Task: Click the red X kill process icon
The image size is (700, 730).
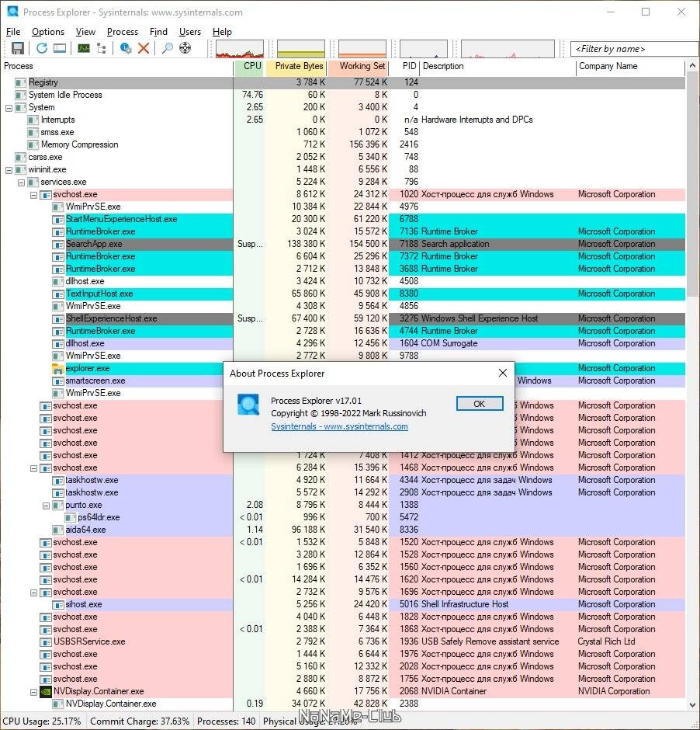Action: [x=144, y=48]
